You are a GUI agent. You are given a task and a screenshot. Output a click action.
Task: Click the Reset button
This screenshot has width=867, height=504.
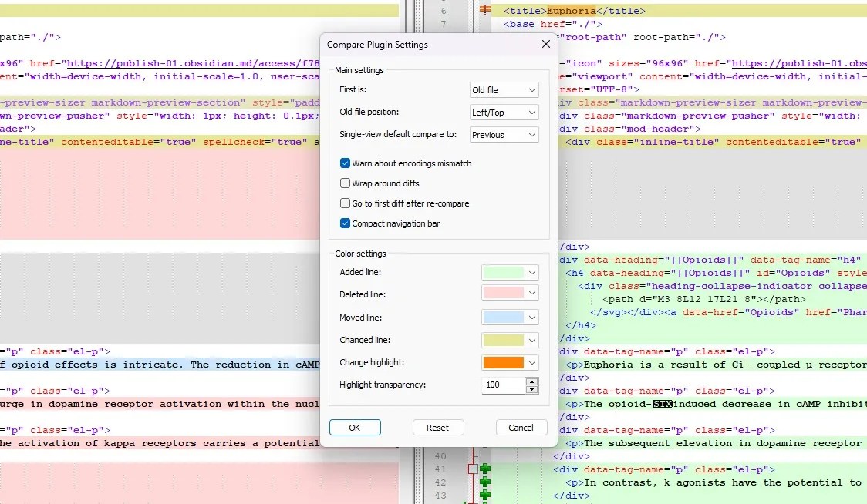(438, 427)
